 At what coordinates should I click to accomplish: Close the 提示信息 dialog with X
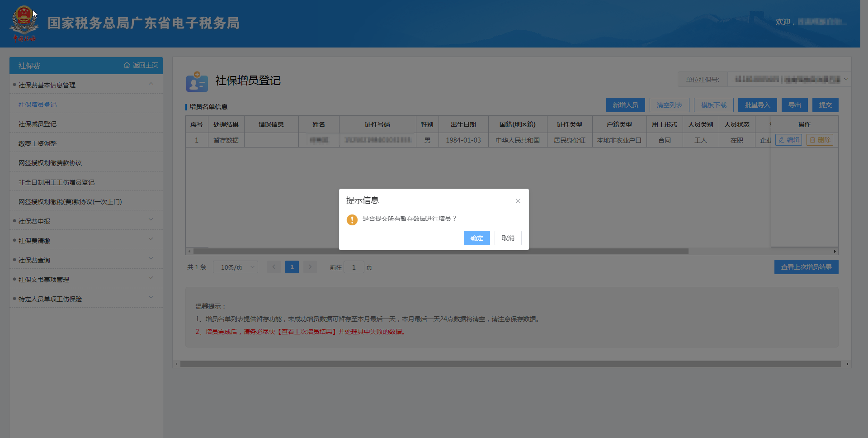click(x=518, y=201)
